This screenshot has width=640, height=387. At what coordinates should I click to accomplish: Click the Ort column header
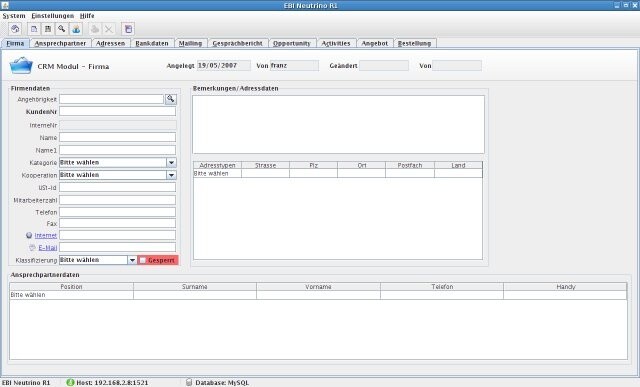click(362, 165)
